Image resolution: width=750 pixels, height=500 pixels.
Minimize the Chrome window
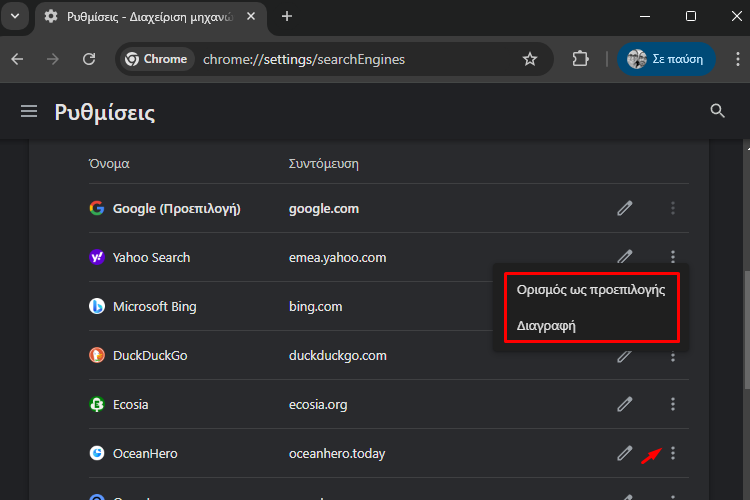(x=644, y=16)
